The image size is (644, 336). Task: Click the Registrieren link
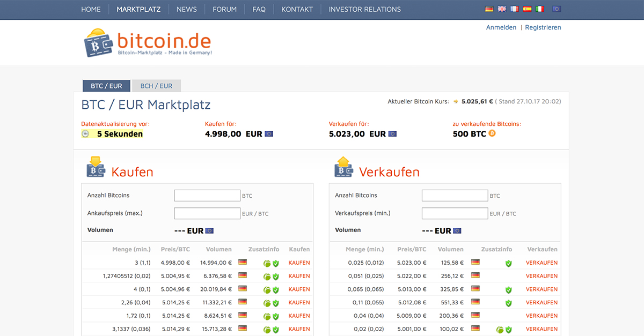(x=543, y=27)
